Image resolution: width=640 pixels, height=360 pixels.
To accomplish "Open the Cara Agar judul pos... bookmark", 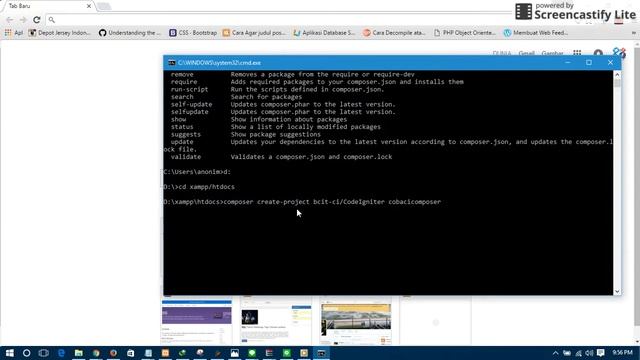I will [x=254, y=33].
